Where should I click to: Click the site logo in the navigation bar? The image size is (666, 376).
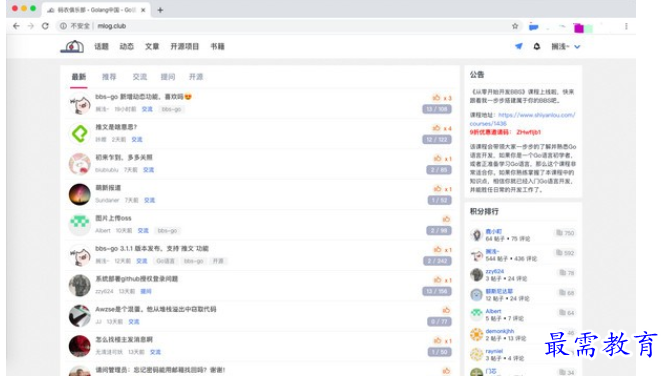point(72,46)
